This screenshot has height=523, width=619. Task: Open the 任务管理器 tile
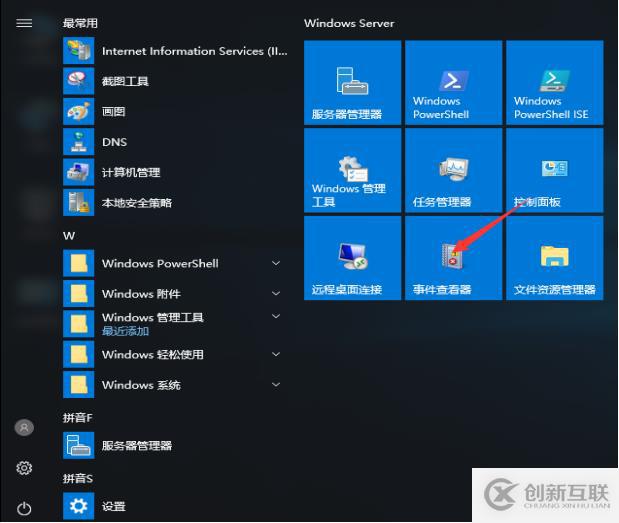pyautogui.click(x=454, y=170)
